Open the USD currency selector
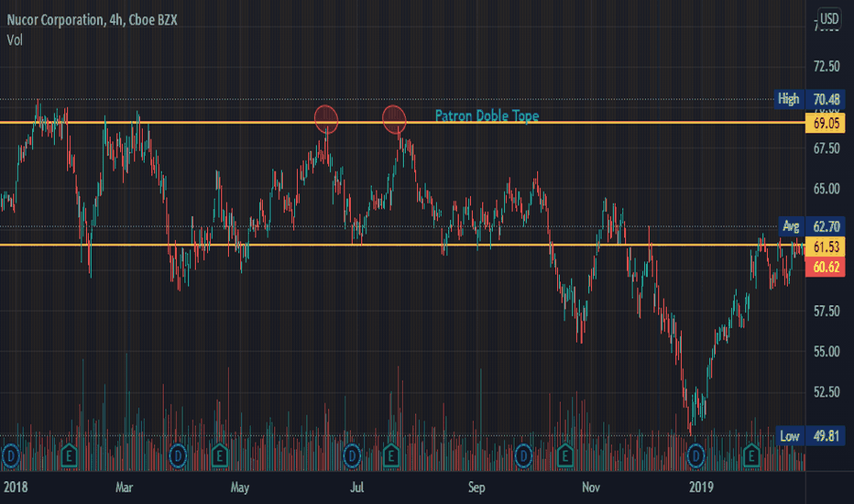The width and height of the screenshot is (854, 504). (x=829, y=19)
